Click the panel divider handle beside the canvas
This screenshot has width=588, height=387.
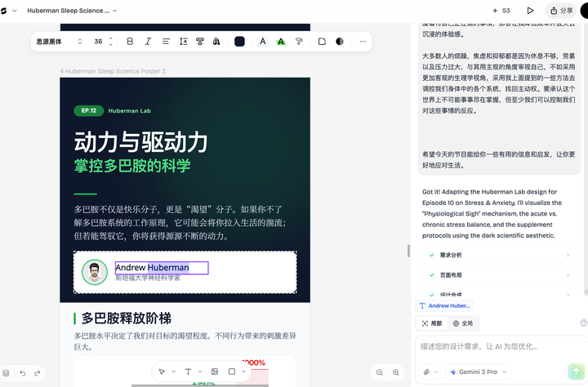coord(408,251)
